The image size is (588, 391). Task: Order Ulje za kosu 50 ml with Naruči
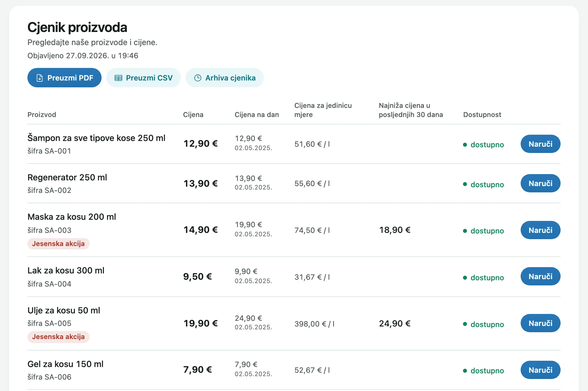(x=540, y=323)
